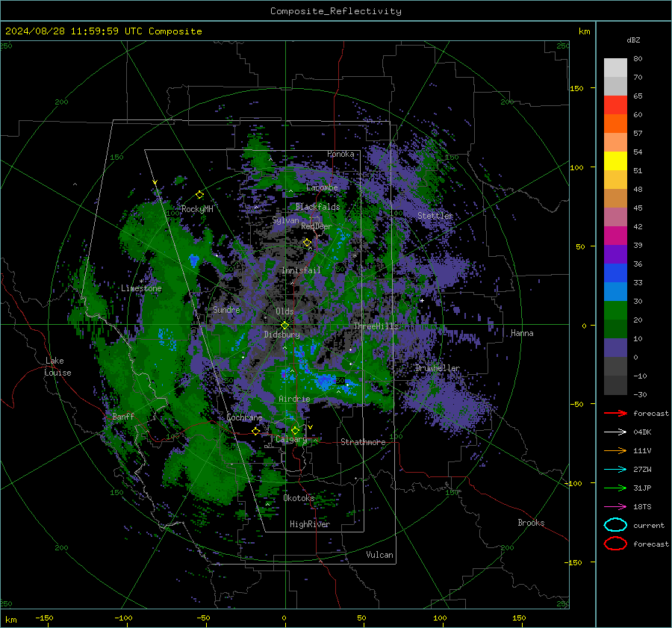Viewport: 672px width, 628px height.
Task: Click the bright green 20–30 dBZ swatch
Action: pyautogui.click(x=615, y=311)
